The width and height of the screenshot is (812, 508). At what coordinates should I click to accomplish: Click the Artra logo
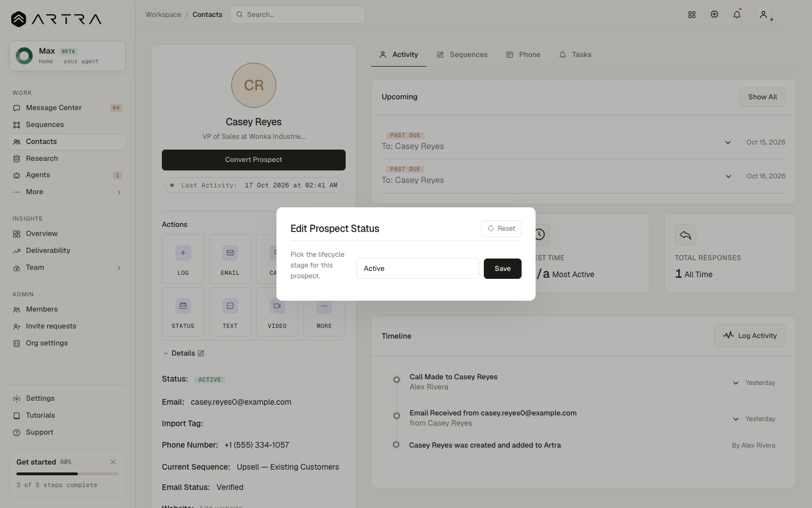coord(56,19)
